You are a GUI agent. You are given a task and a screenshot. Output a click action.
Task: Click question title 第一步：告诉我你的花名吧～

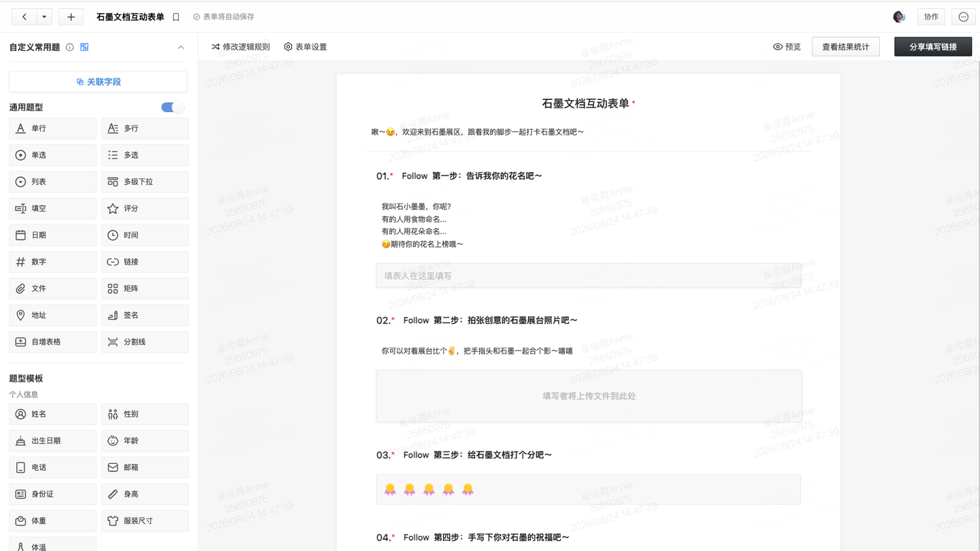(487, 176)
